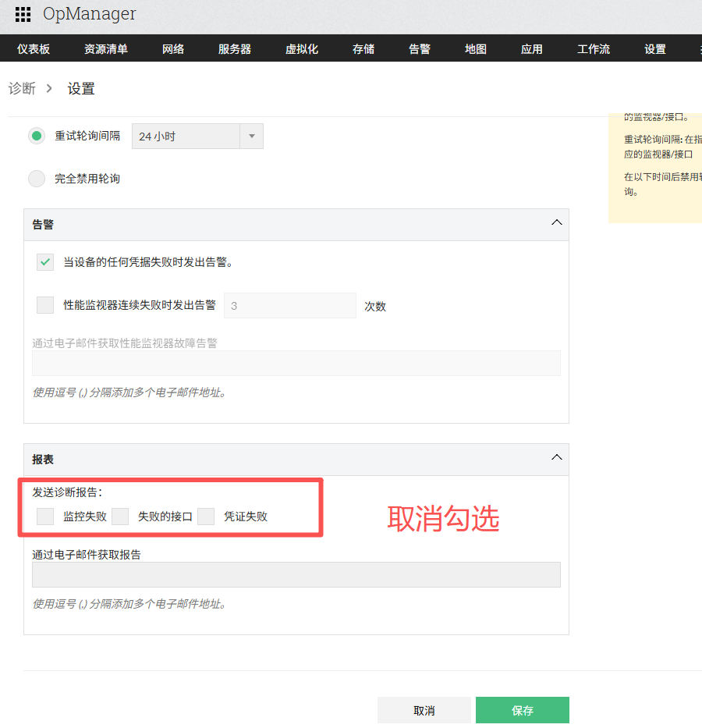Go to the 告警 navigation tab
Viewport: 702px width, 728px height.
pyautogui.click(x=420, y=49)
